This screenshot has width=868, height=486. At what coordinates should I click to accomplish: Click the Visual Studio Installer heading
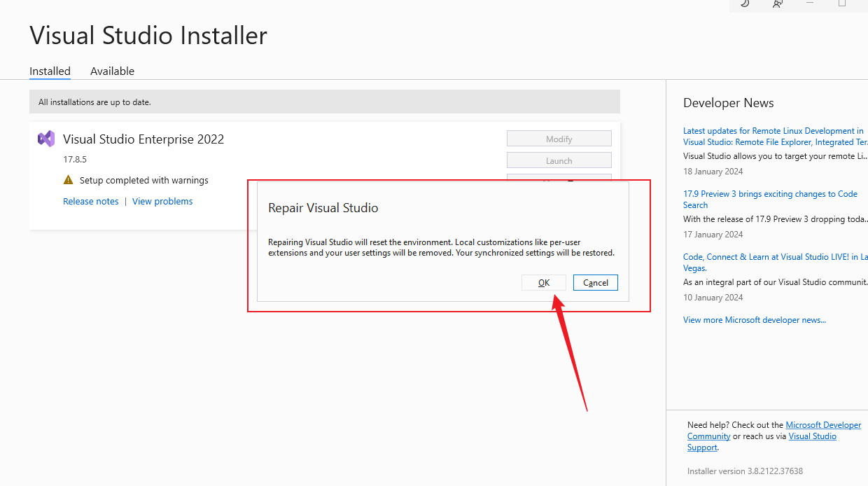(148, 35)
